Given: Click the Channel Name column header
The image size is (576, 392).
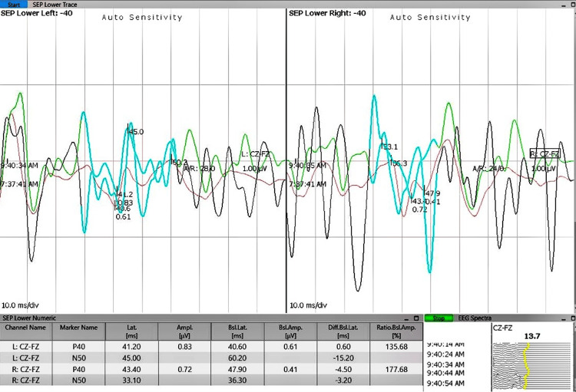Looking at the screenshot, I should click(25, 331).
